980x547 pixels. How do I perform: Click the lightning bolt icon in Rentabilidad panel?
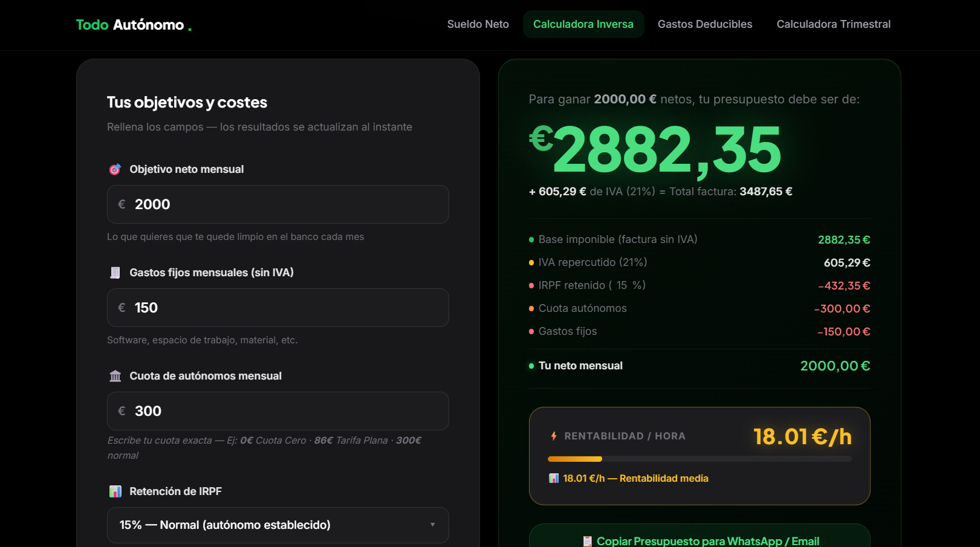[x=553, y=435]
